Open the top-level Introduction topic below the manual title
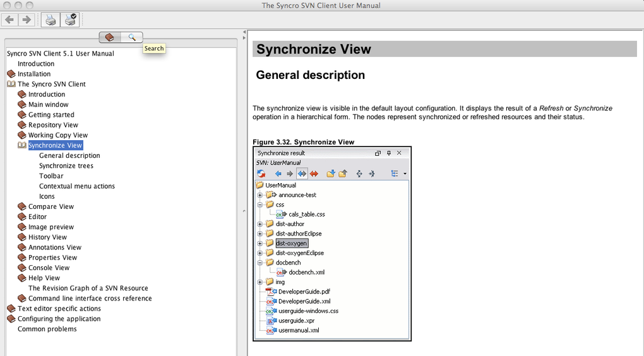Image resolution: width=644 pixels, height=356 pixels. pyautogui.click(x=36, y=64)
